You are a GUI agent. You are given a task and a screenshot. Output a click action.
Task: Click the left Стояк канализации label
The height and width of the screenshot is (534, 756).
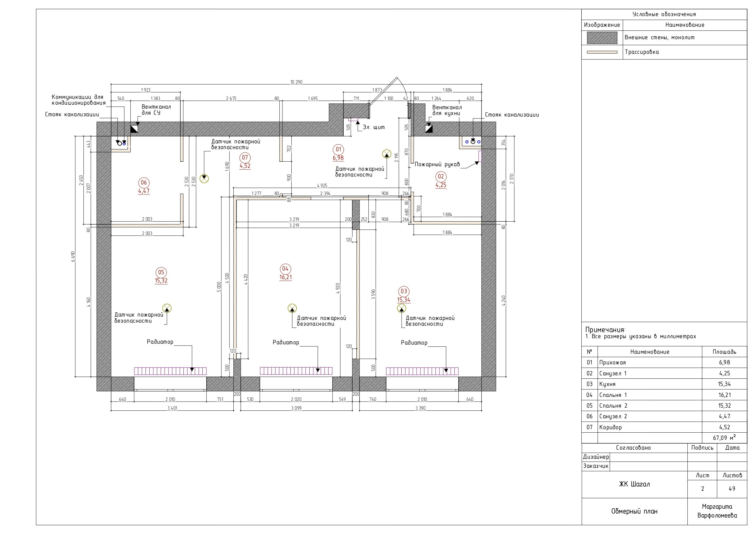tap(72, 114)
